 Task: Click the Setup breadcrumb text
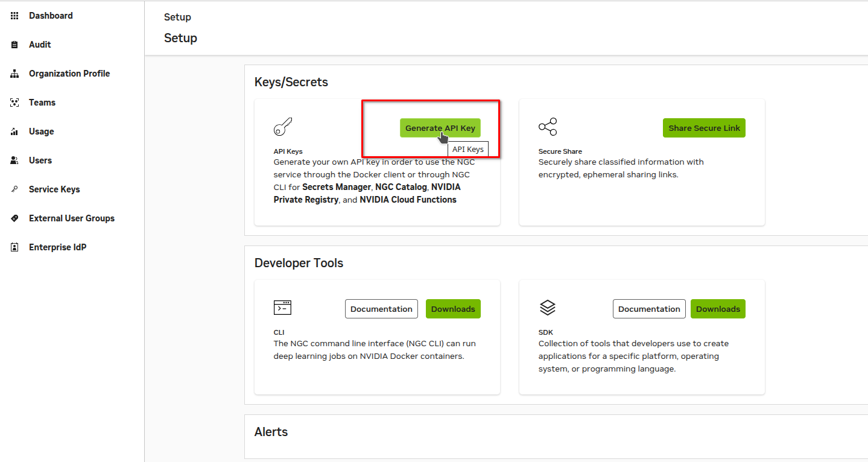tap(177, 17)
